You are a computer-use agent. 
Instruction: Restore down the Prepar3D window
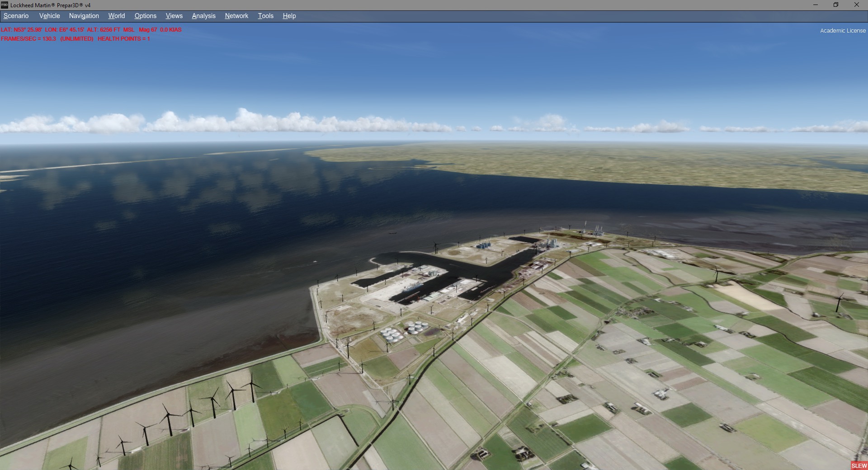[836, 5]
